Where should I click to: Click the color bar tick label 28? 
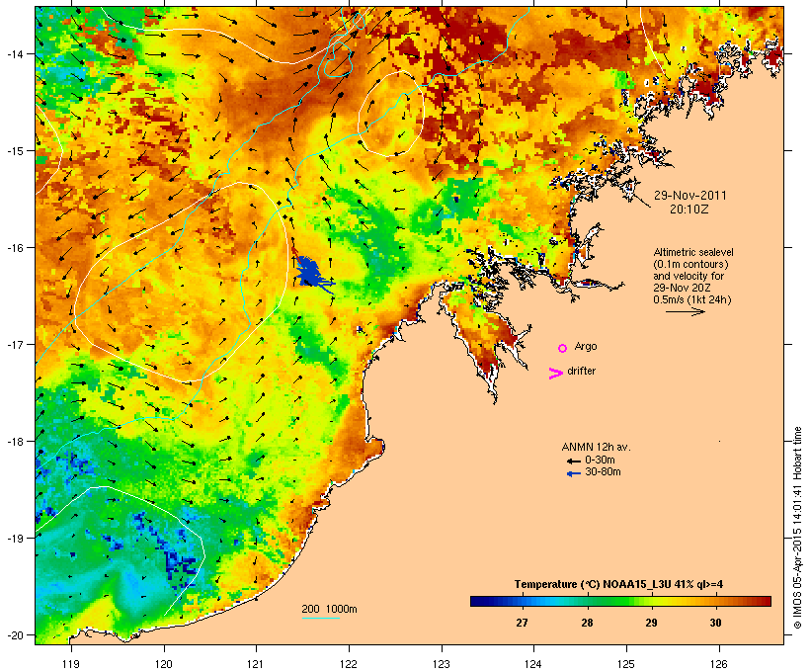[587, 623]
